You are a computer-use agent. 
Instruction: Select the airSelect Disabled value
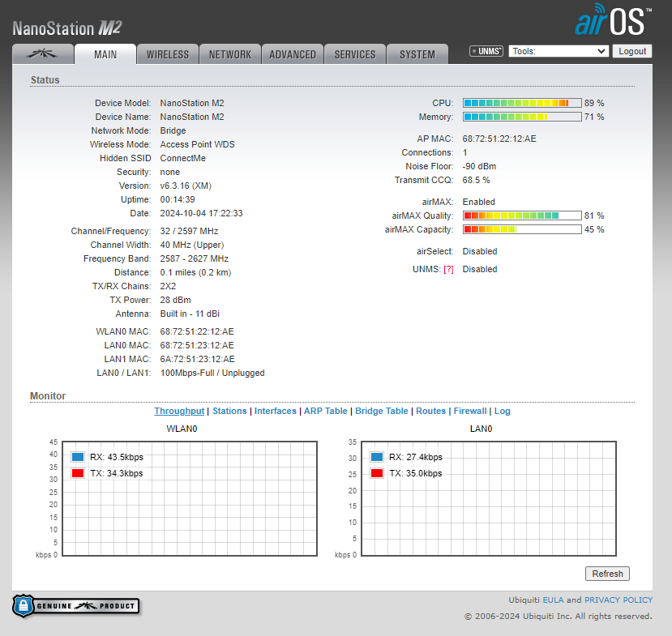(x=480, y=251)
